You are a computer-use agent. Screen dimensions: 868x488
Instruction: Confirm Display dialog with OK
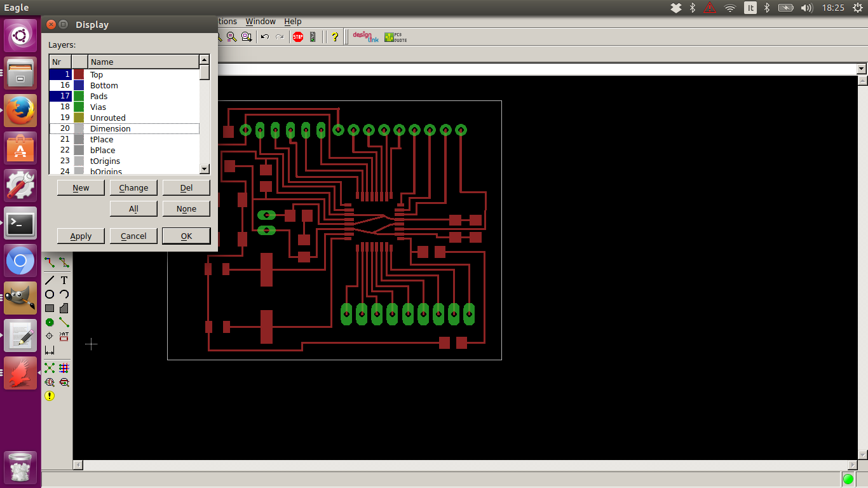click(186, 236)
